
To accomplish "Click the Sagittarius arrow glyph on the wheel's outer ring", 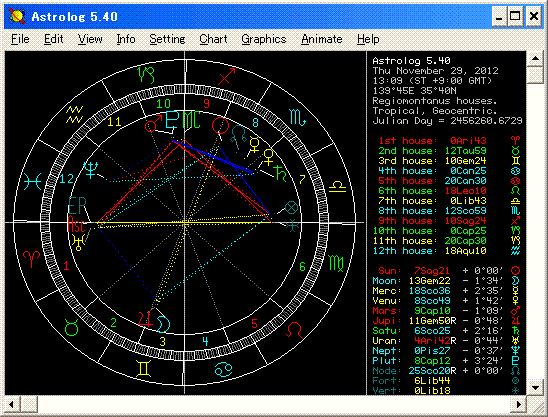I will (x=226, y=77).
